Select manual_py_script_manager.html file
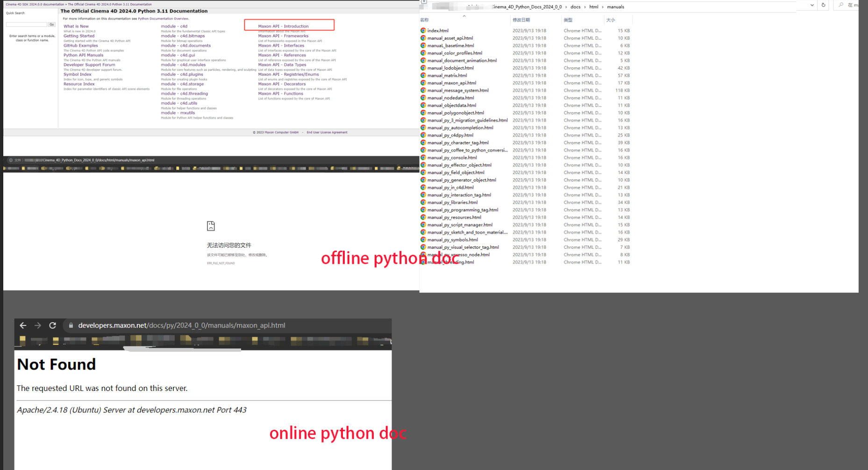Screen dimensions: 868x470 pos(460,225)
